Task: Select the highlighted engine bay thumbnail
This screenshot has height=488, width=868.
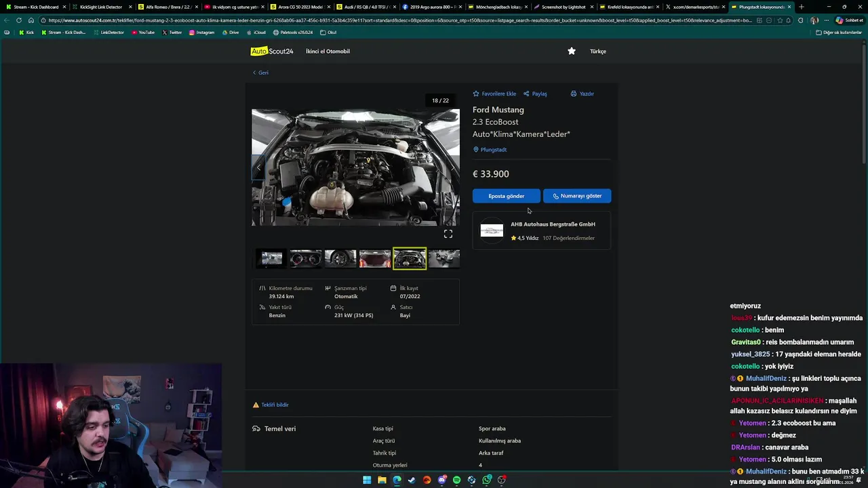Action: 410,258
